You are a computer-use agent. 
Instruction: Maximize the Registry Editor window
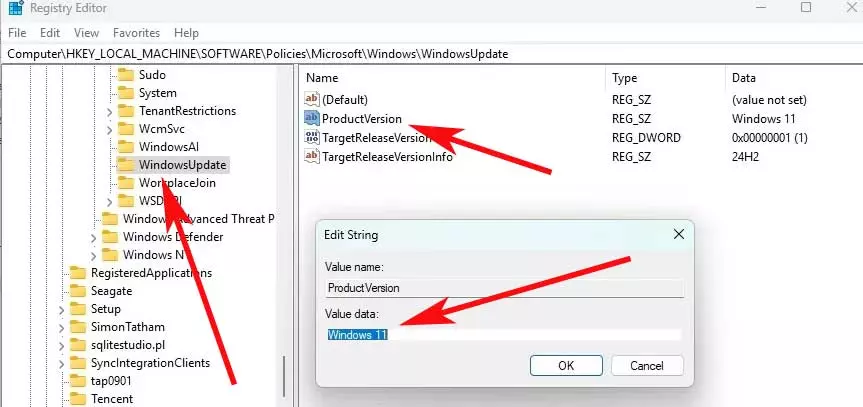click(x=806, y=7)
